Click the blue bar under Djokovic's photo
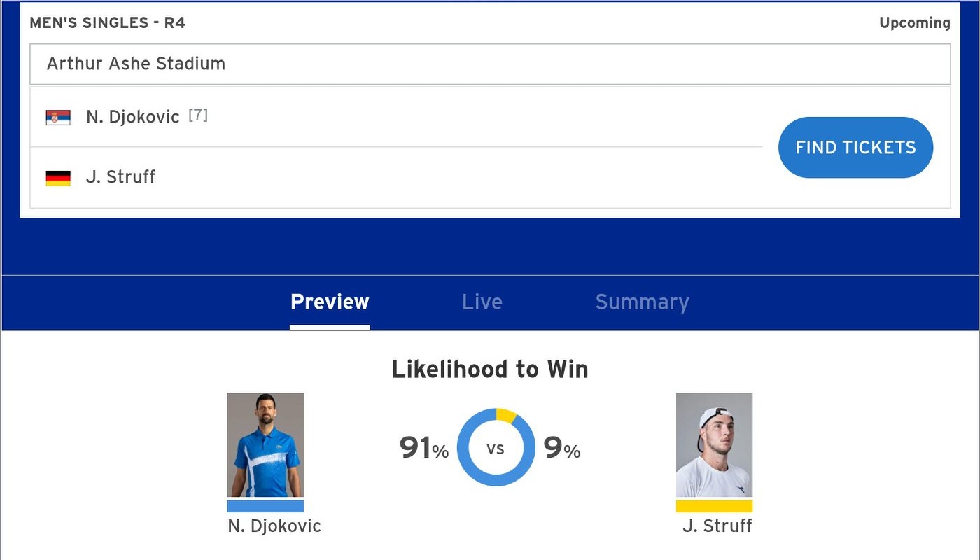 coord(265,506)
